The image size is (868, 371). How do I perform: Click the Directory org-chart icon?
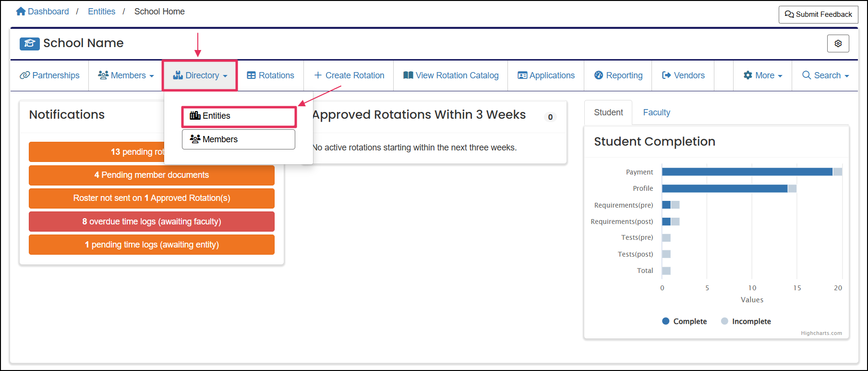click(178, 75)
